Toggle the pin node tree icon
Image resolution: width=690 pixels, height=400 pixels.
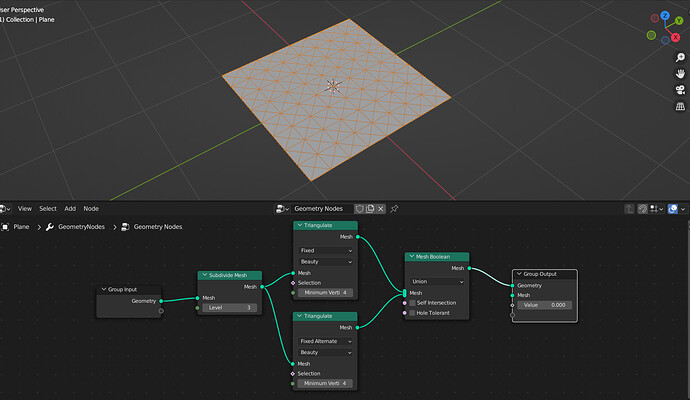(394, 209)
